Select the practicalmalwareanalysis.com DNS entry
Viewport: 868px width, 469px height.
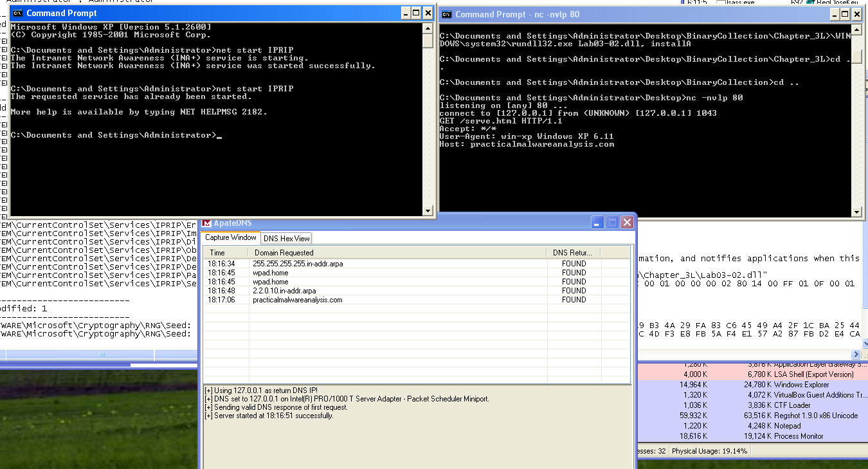pos(298,300)
